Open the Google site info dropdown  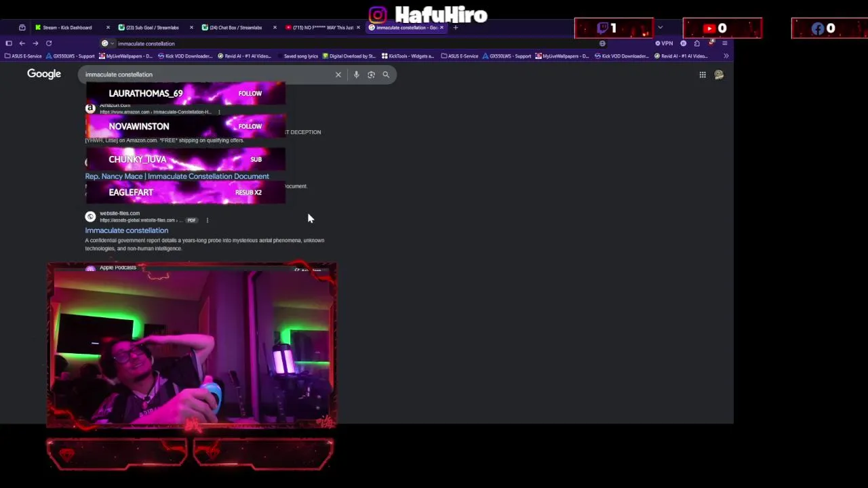(x=108, y=43)
